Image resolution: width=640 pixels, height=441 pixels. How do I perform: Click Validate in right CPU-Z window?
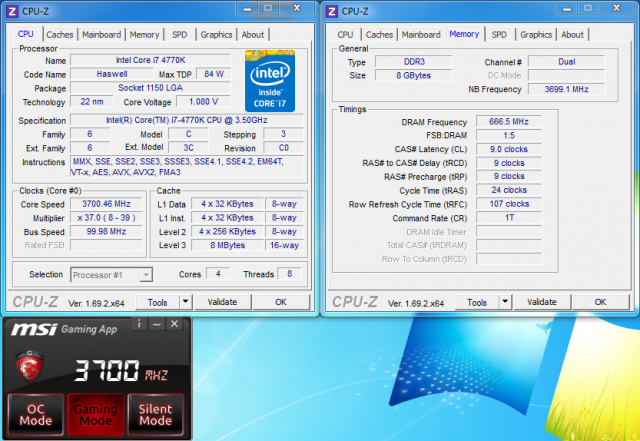point(542,302)
